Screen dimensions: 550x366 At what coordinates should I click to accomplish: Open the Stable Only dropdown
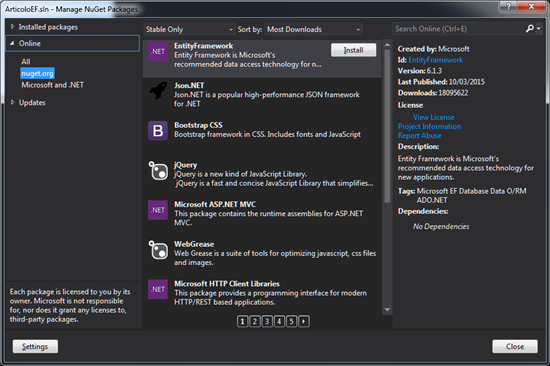(189, 29)
